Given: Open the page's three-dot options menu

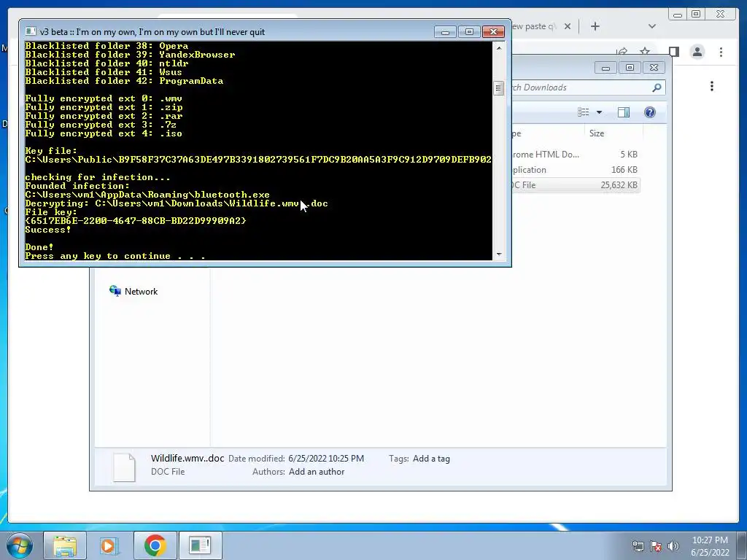Looking at the screenshot, I should coord(712,86).
